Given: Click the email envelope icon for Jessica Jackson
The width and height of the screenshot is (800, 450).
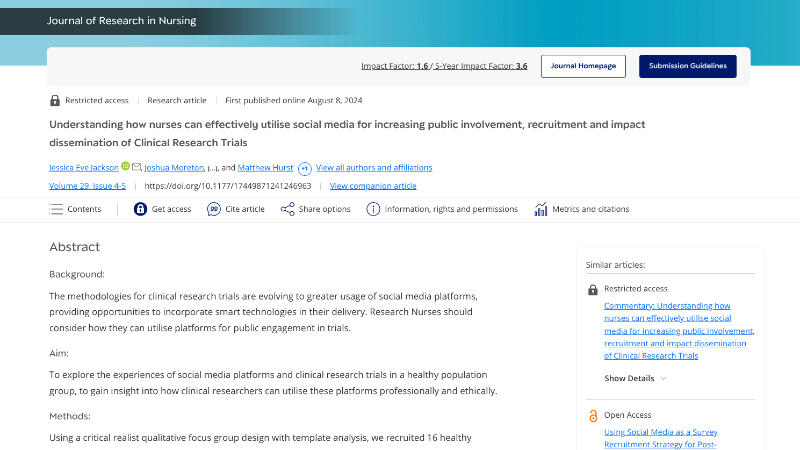Looking at the screenshot, I should pos(137,167).
